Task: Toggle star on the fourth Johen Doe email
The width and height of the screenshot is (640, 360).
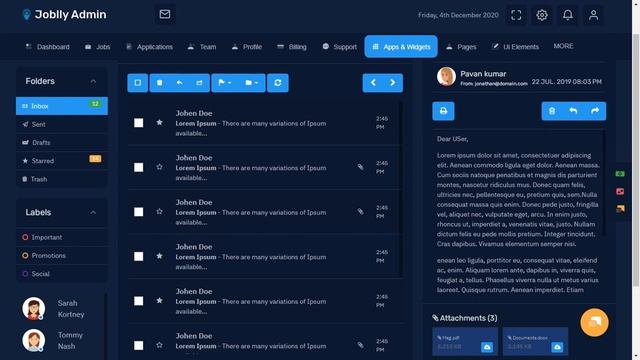Action: click(x=159, y=256)
